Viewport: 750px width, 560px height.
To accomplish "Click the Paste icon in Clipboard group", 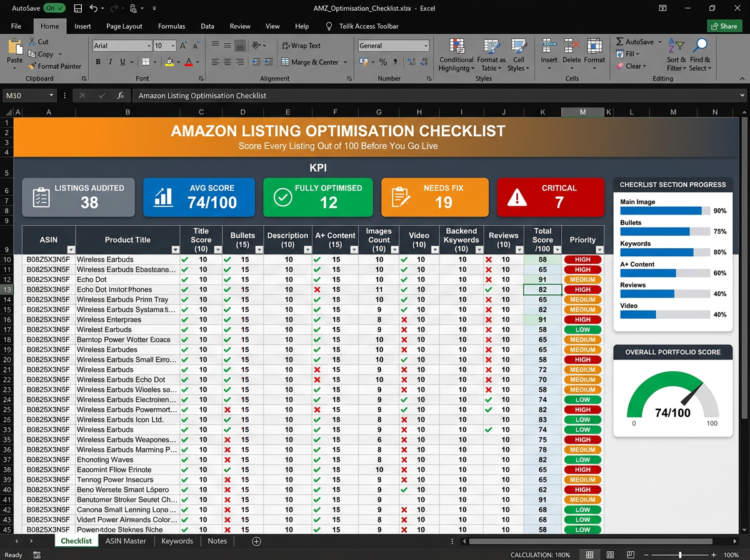I will pyautogui.click(x=14, y=47).
